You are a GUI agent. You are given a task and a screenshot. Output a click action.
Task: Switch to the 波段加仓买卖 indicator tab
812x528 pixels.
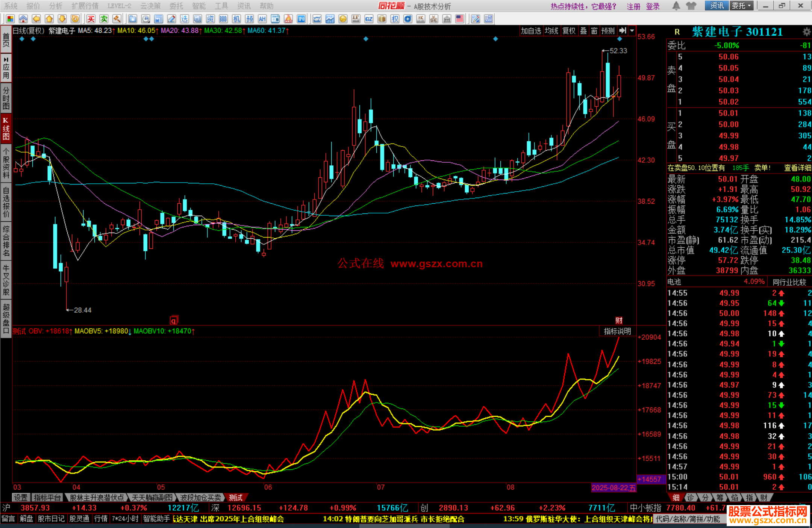[200, 498]
